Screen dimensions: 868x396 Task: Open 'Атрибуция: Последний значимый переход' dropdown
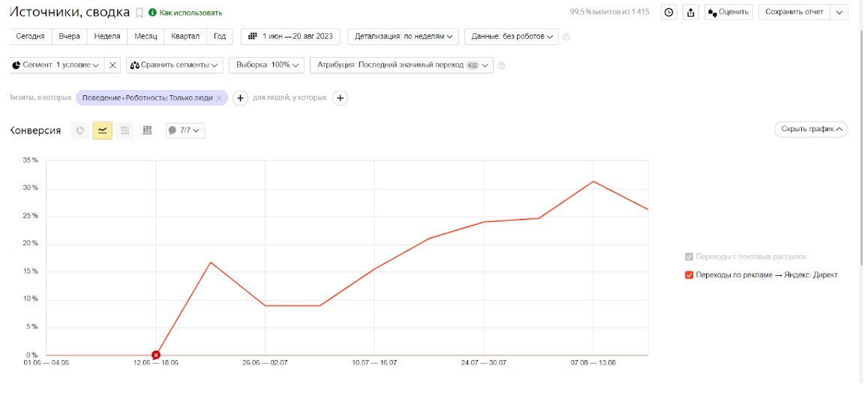(401, 65)
